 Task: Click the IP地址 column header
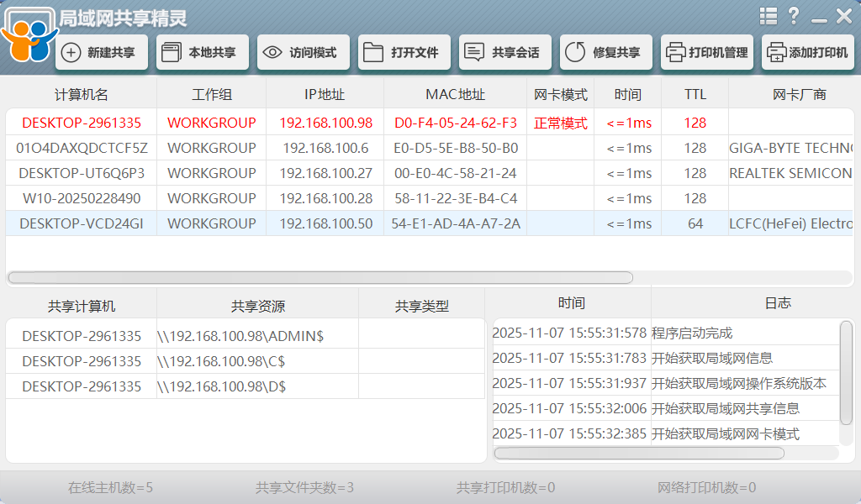coord(324,94)
